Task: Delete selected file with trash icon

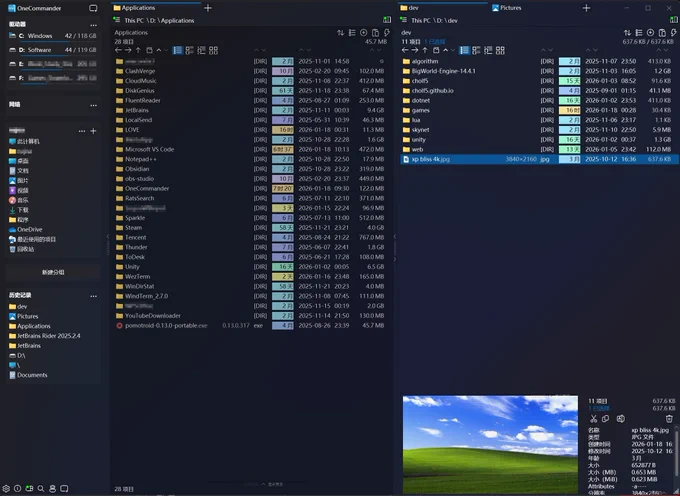Action: (669, 418)
